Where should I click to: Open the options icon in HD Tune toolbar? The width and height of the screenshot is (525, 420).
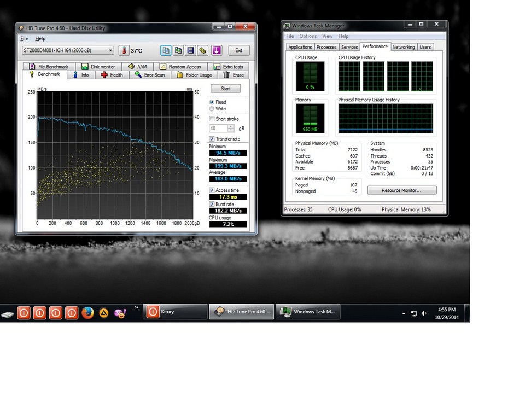(x=203, y=50)
